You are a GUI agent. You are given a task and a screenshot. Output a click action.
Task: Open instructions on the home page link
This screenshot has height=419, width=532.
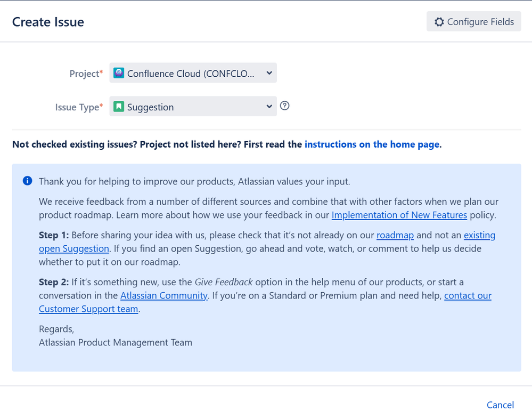point(371,144)
